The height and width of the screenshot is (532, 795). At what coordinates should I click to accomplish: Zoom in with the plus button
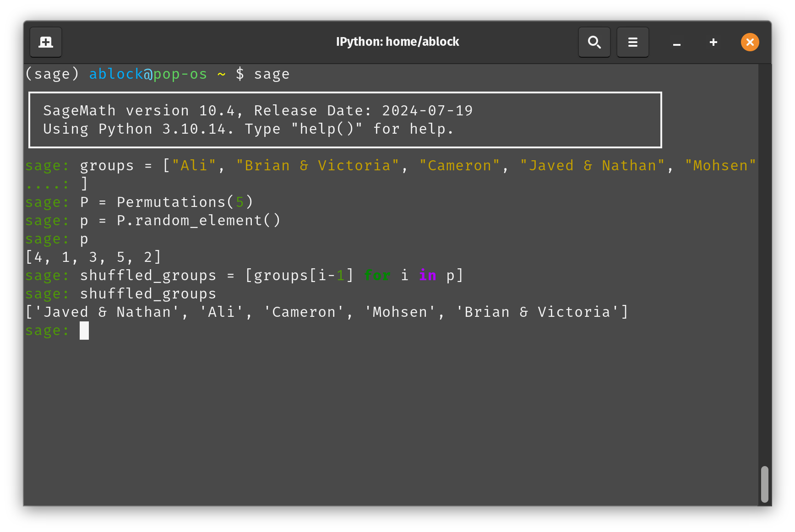(x=713, y=42)
